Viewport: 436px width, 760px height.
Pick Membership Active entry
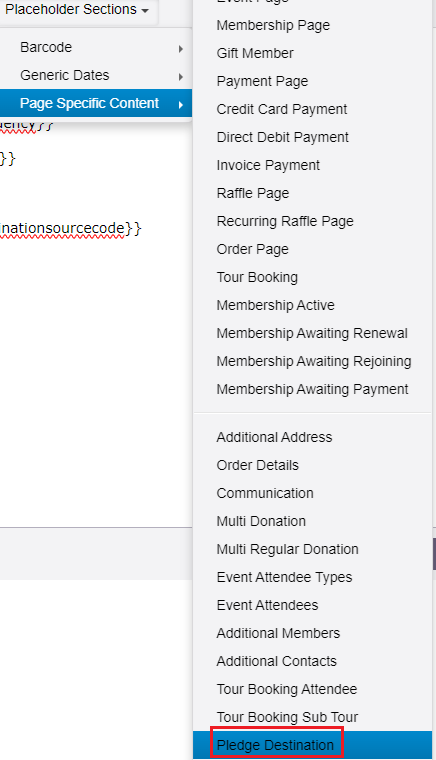click(312, 305)
